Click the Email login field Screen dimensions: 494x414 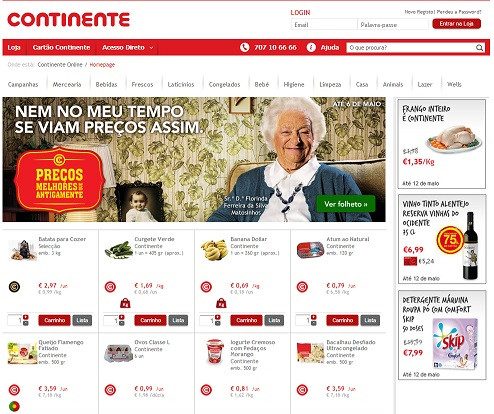click(325, 25)
